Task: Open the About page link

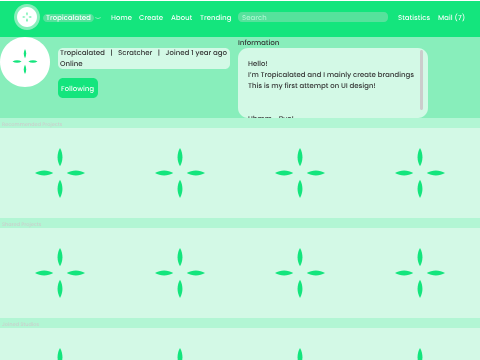Action: click(x=181, y=18)
